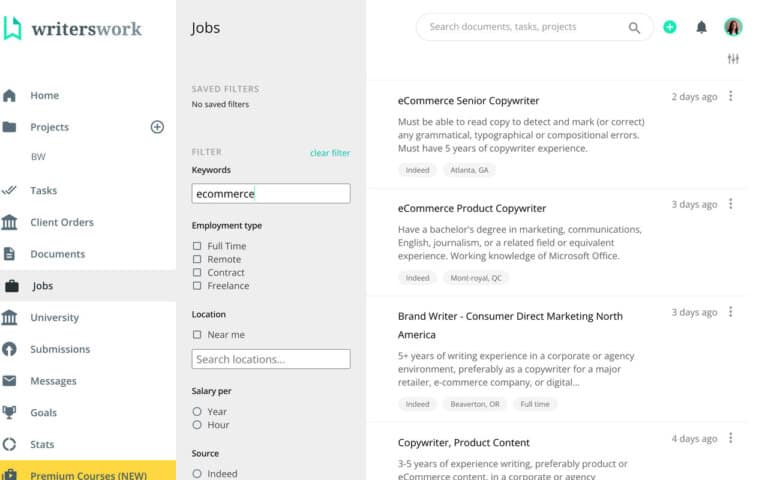Open options menu for eCommerce Senior Copywriter

[x=731, y=96]
